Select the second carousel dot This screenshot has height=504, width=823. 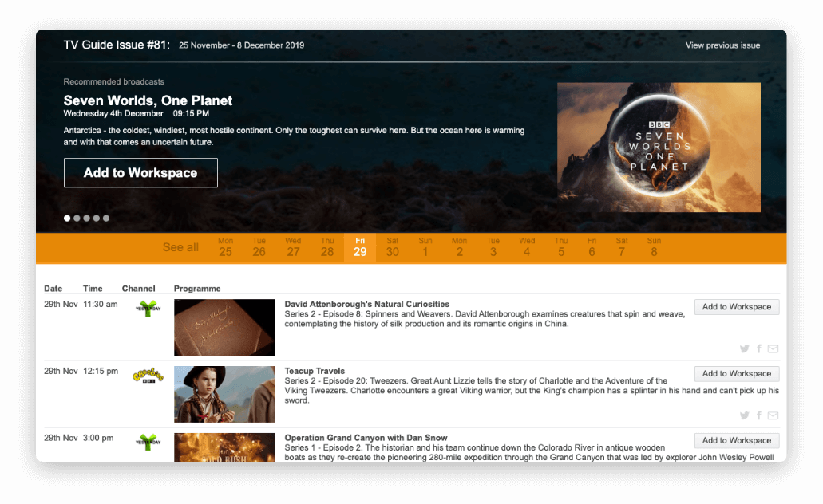(x=77, y=219)
